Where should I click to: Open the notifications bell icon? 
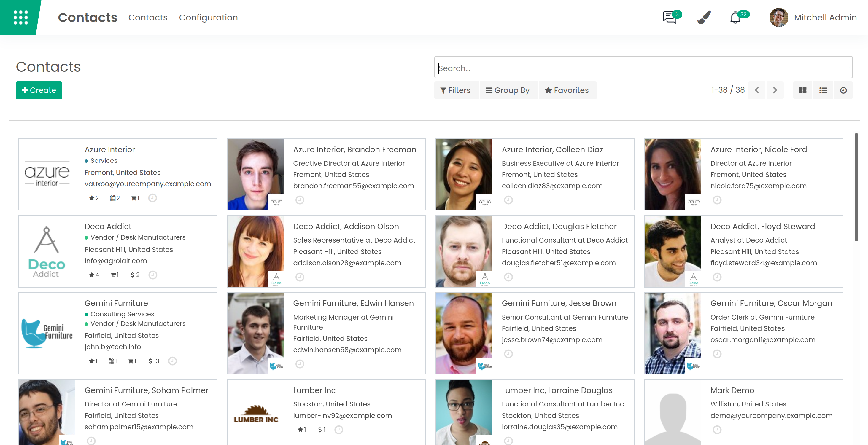pyautogui.click(x=735, y=17)
